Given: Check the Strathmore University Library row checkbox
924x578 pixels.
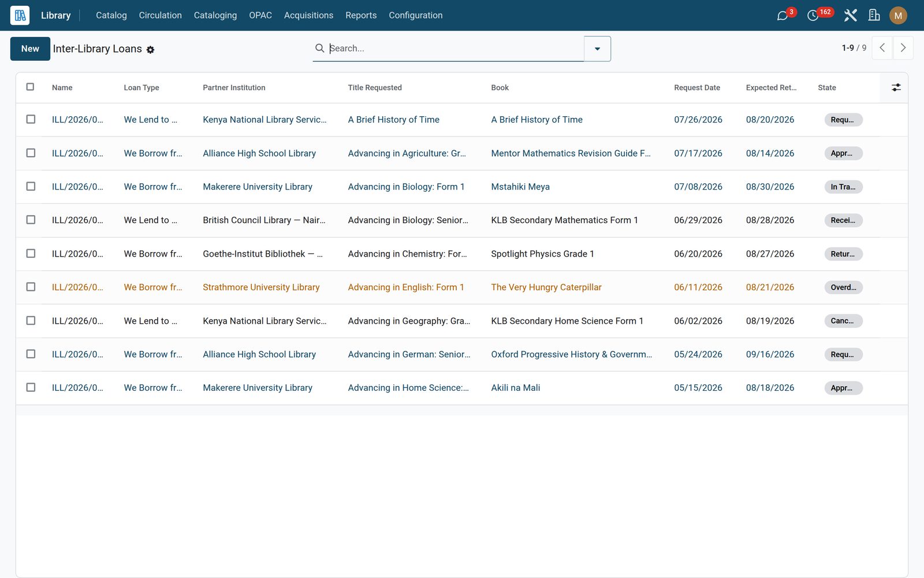Looking at the screenshot, I should point(31,287).
